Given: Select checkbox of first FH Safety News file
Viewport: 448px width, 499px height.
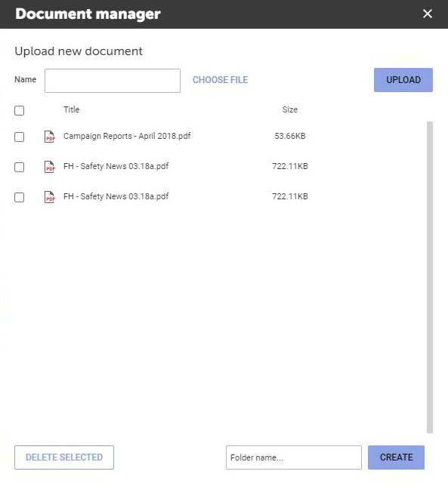Looking at the screenshot, I should [x=19, y=167].
